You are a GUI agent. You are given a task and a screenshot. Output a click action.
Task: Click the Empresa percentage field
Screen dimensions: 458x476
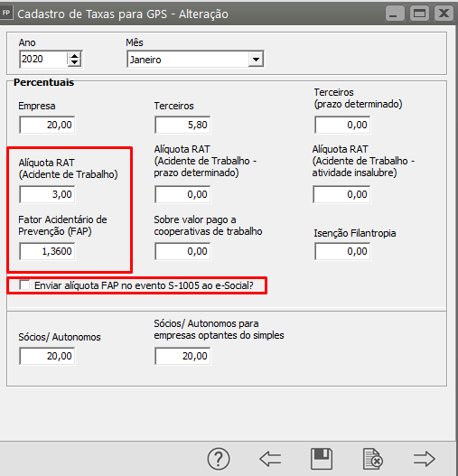[47, 125]
